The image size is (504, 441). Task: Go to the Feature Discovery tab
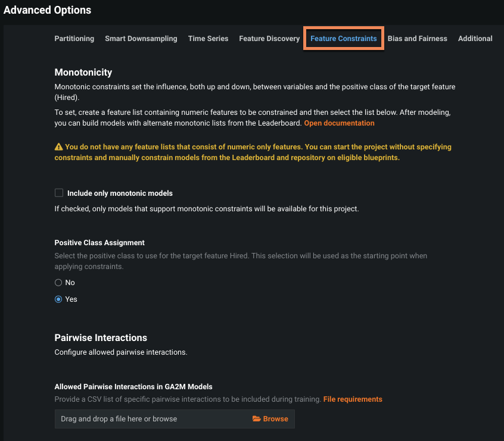pos(269,39)
